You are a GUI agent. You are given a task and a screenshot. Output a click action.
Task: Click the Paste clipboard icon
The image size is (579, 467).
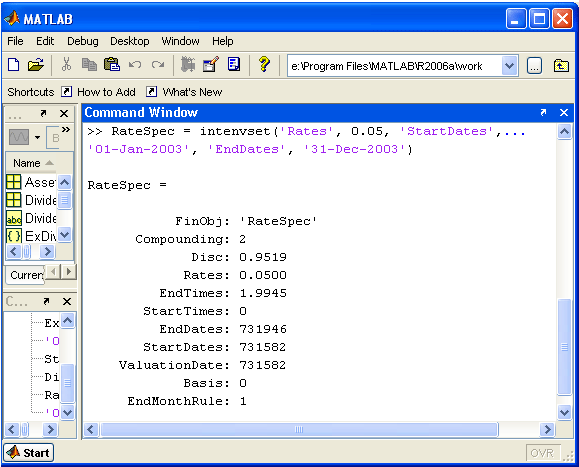pyautogui.click(x=112, y=65)
